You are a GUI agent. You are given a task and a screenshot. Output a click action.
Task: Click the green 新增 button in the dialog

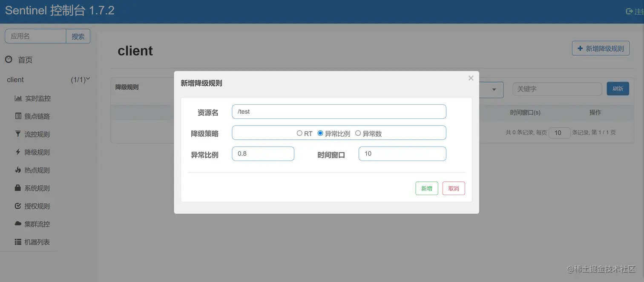click(x=427, y=188)
